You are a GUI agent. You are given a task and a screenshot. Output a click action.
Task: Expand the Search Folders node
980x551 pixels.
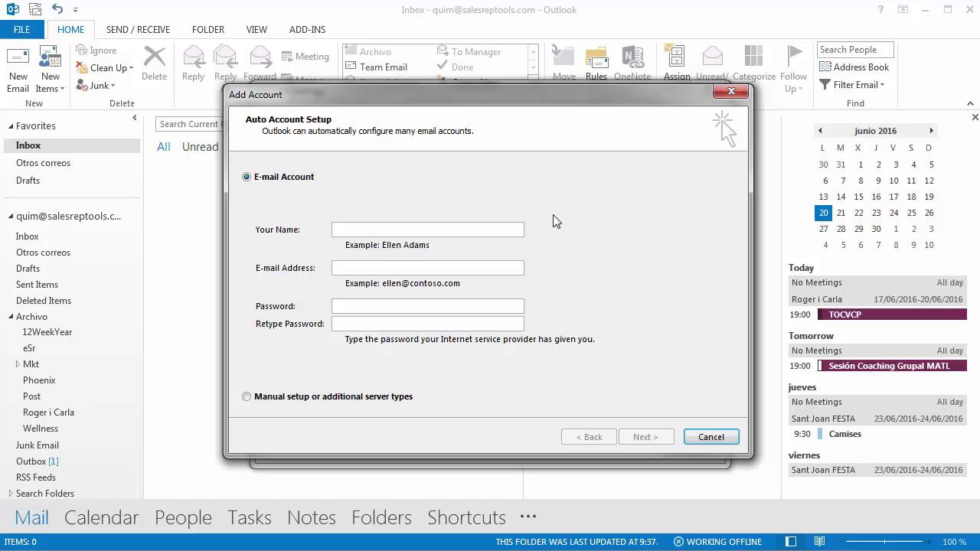click(x=11, y=494)
